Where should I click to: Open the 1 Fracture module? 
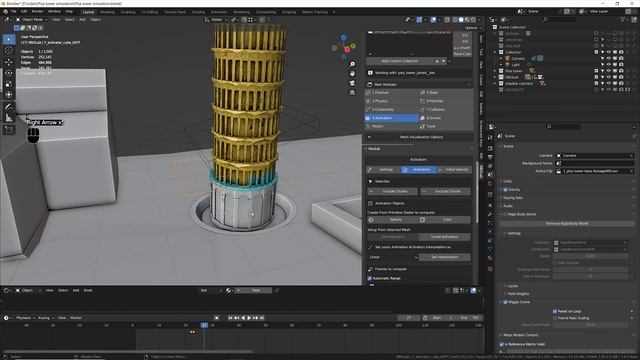(x=391, y=93)
